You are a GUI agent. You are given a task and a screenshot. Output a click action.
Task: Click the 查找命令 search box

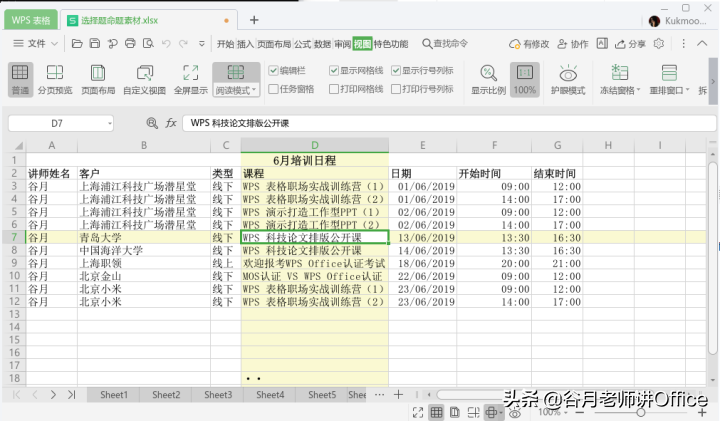(445, 44)
